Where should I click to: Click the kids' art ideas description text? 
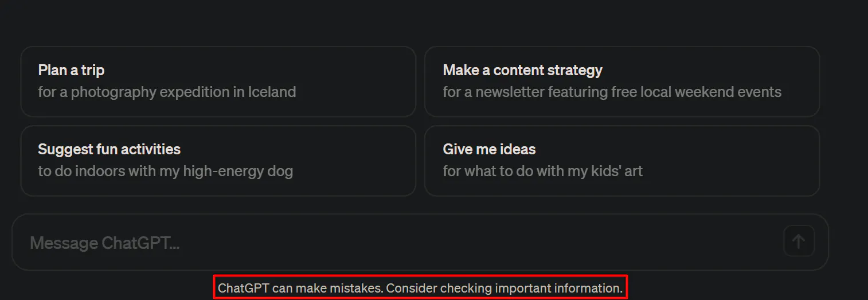tap(542, 171)
